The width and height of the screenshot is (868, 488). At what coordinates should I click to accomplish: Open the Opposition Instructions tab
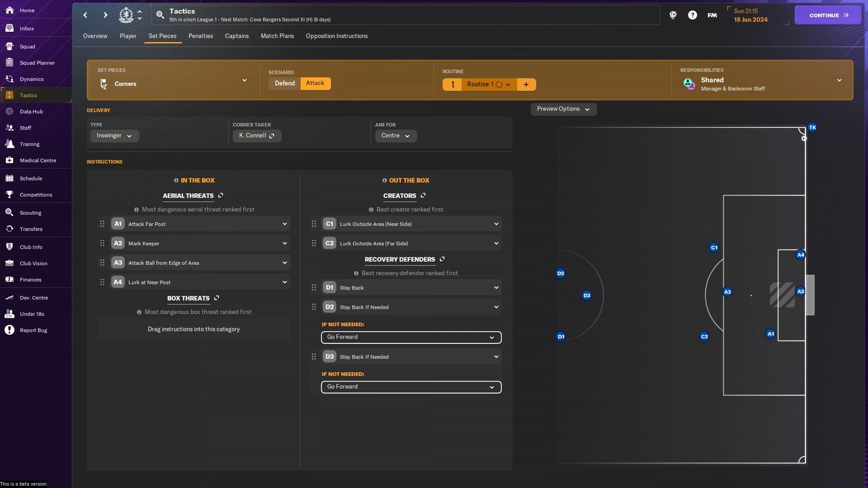click(x=336, y=36)
